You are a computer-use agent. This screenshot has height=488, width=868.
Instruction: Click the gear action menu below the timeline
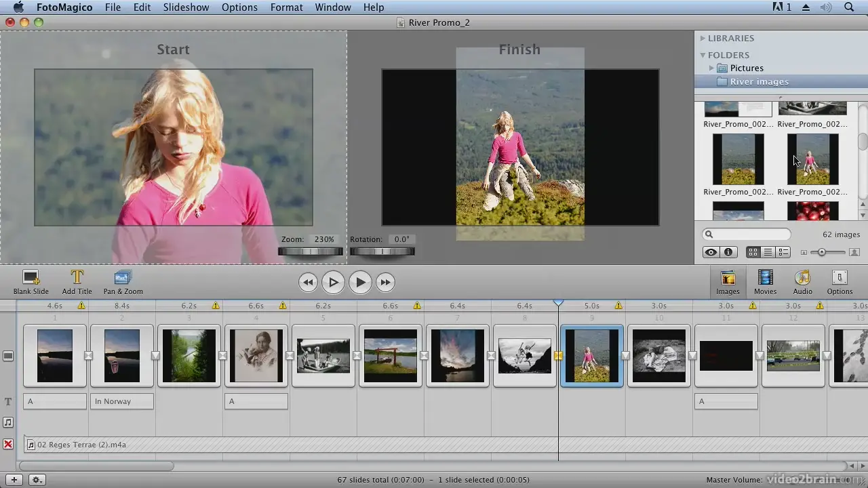pos(37,479)
